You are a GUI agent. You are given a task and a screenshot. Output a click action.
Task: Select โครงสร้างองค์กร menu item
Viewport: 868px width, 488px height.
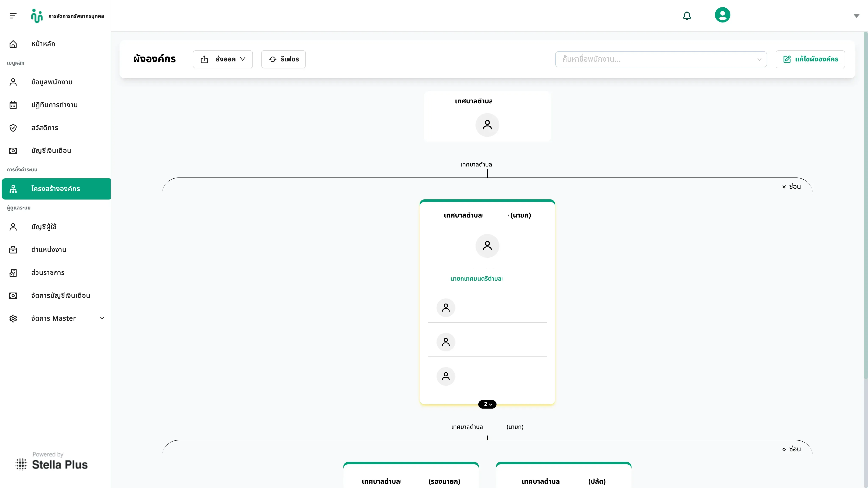(56, 189)
